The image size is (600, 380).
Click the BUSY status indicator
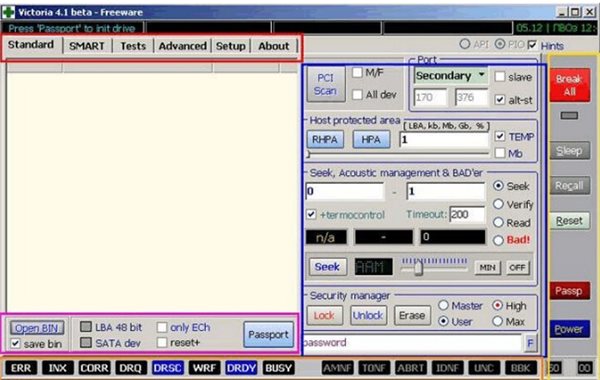click(x=278, y=368)
